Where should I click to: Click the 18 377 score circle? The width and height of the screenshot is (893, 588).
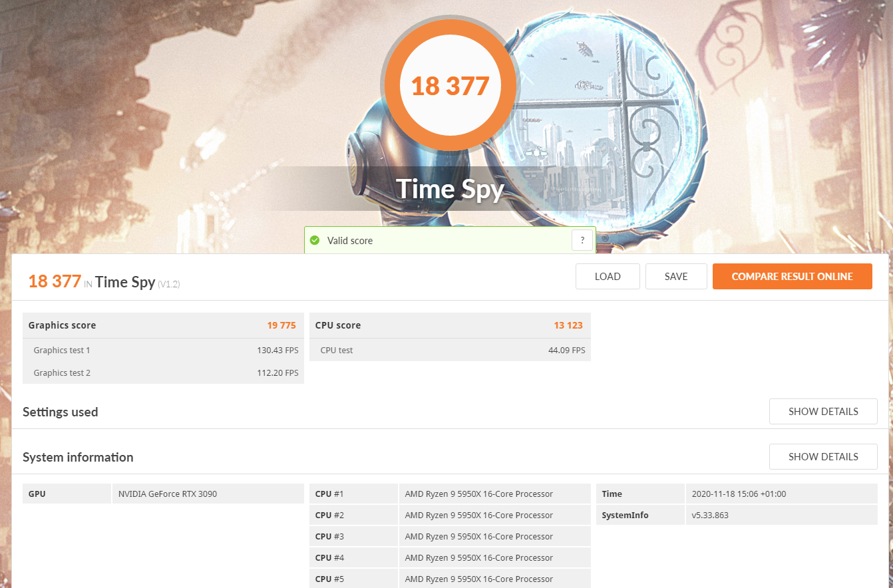pyautogui.click(x=450, y=86)
